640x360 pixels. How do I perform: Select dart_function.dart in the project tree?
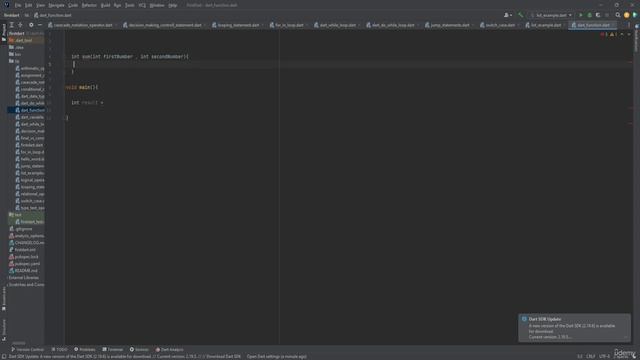(30, 110)
